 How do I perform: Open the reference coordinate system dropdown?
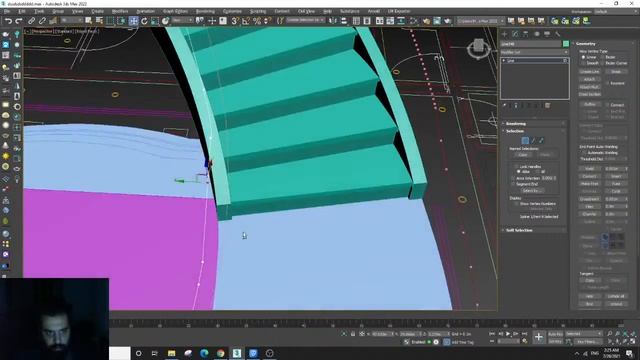point(182,20)
